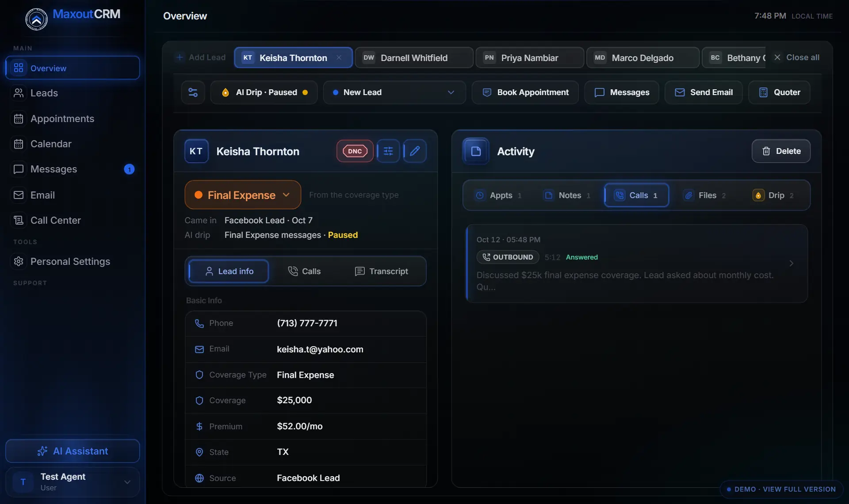The height and width of the screenshot is (504, 849).
Task: Click Close all lead tabs
Action: (x=797, y=57)
